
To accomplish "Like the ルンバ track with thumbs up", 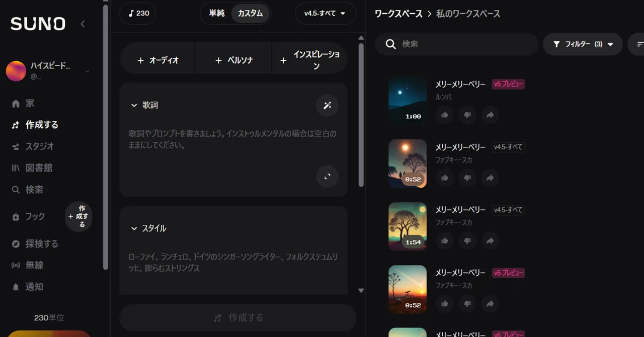I will (x=445, y=115).
